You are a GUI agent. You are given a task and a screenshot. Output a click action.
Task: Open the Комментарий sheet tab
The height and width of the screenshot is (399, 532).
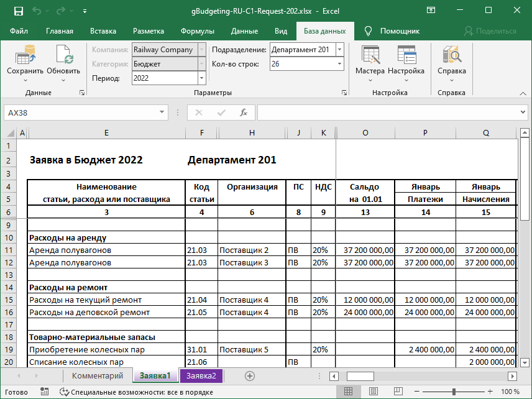coord(98,375)
